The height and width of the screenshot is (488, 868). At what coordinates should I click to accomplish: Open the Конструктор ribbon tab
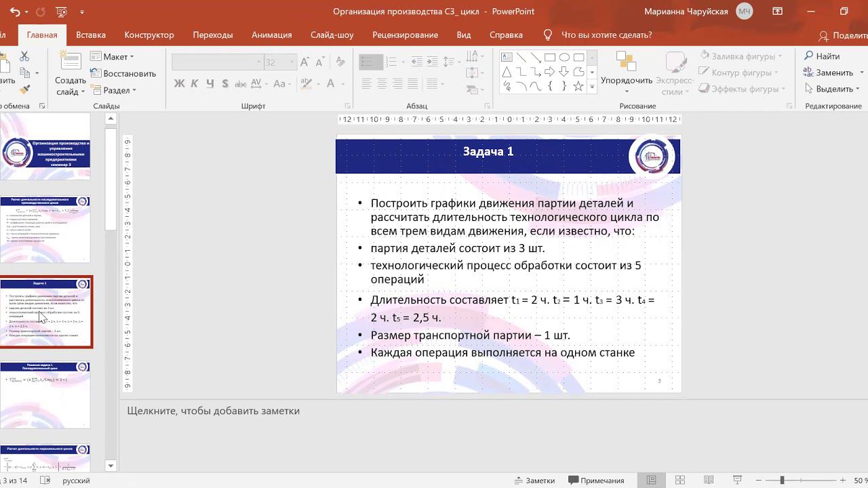(x=149, y=35)
